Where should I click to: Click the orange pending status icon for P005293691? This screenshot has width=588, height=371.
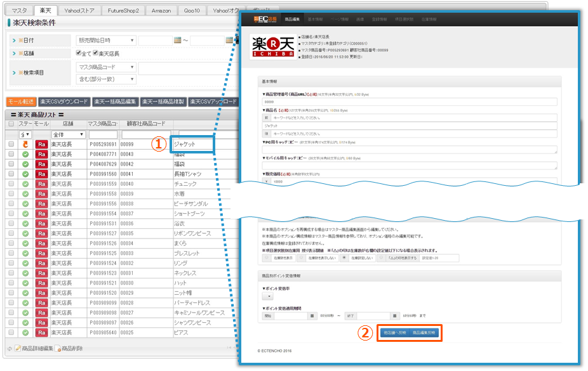point(25,144)
